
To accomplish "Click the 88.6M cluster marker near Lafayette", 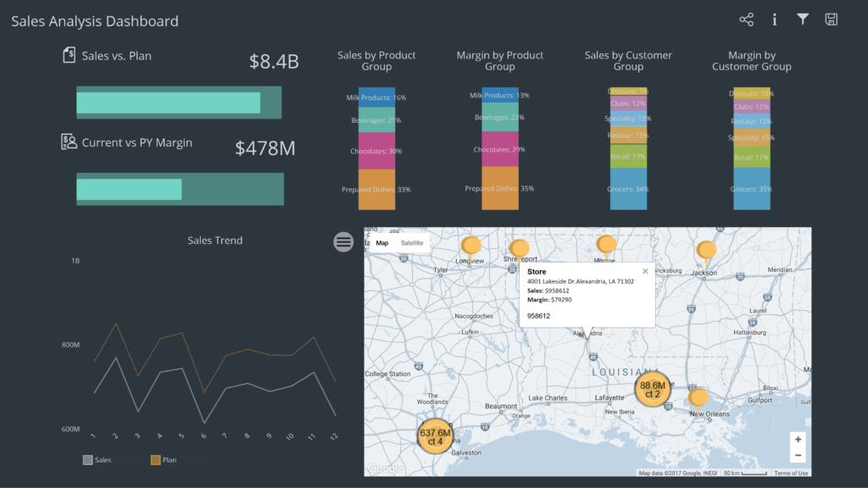I will point(653,389).
